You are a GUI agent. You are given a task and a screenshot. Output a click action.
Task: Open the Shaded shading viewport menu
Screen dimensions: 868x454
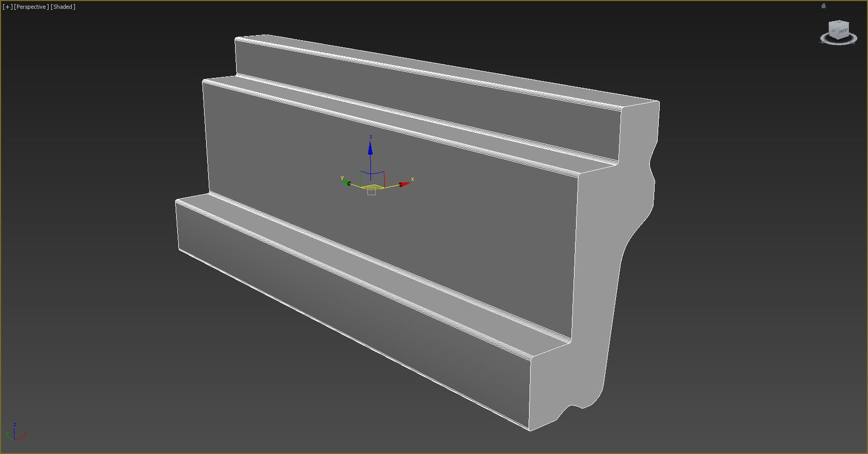coord(63,7)
